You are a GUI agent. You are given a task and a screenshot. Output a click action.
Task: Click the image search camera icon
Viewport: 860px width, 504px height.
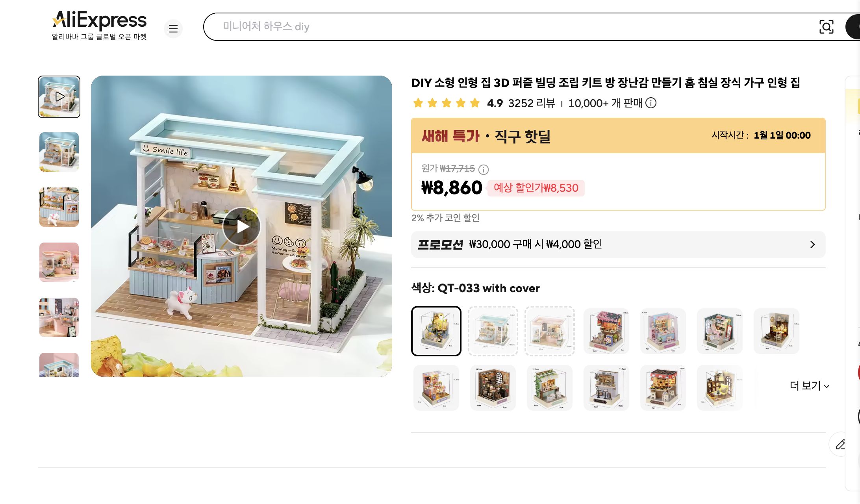click(x=826, y=27)
